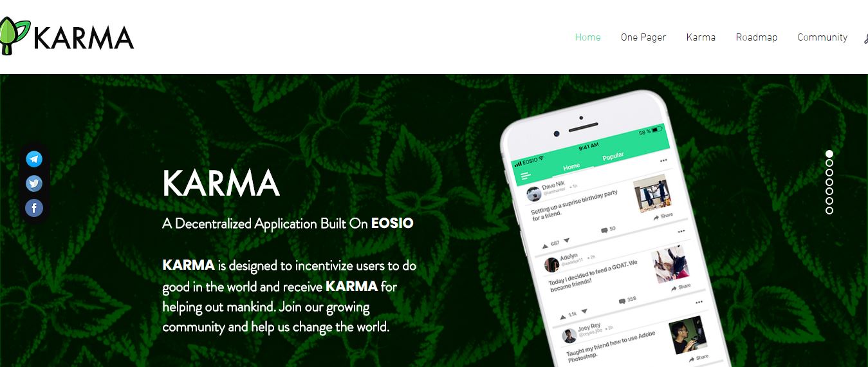Open the One Pager menu item
This screenshot has width=868, height=367.
point(643,37)
